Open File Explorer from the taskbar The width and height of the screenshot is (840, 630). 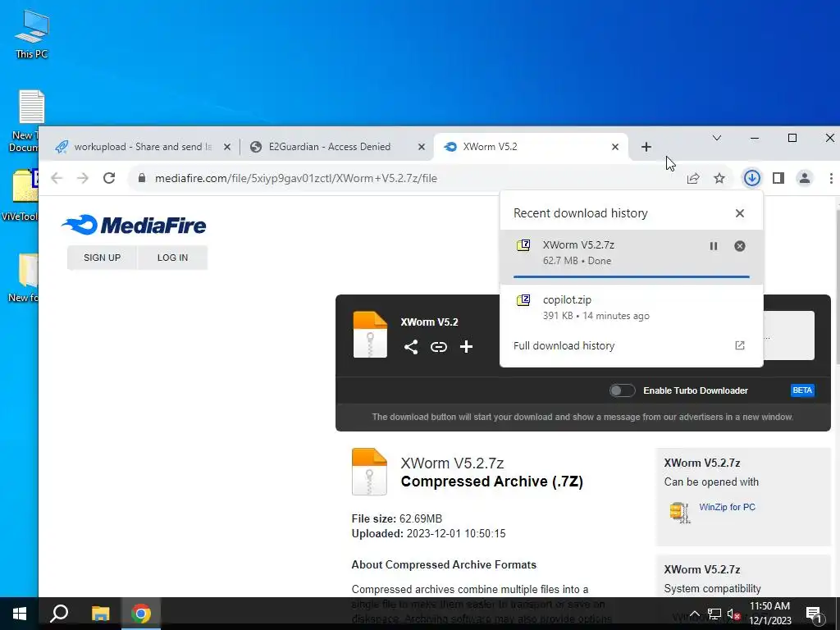click(x=100, y=614)
